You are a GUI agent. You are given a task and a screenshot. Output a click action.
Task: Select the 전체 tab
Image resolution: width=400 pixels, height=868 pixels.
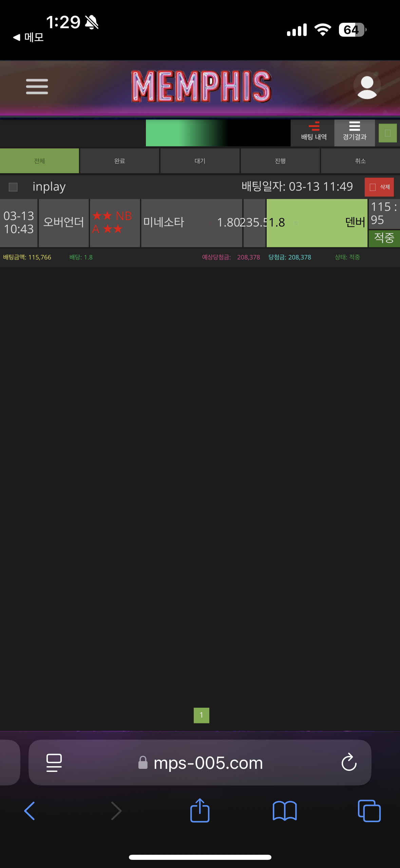click(x=39, y=161)
